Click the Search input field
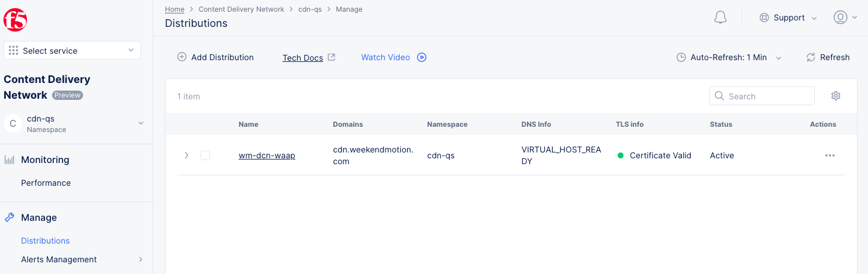The width and height of the screenshot is (868, 274). (767, 96)
